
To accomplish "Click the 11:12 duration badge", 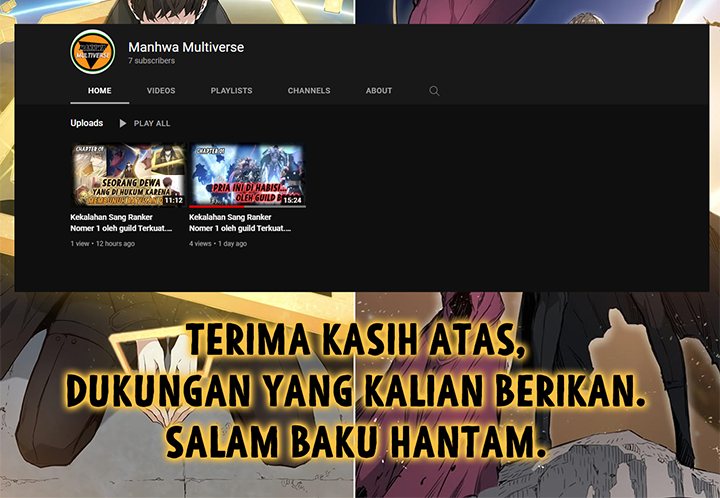I will pos(173,200).
